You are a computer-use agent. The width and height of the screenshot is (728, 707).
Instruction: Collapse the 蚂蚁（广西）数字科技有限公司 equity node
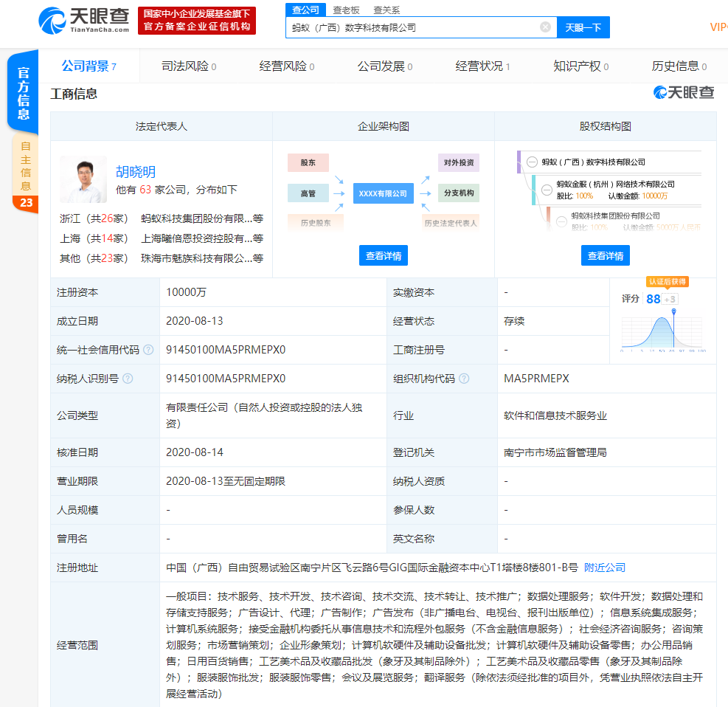coord(532,162)
